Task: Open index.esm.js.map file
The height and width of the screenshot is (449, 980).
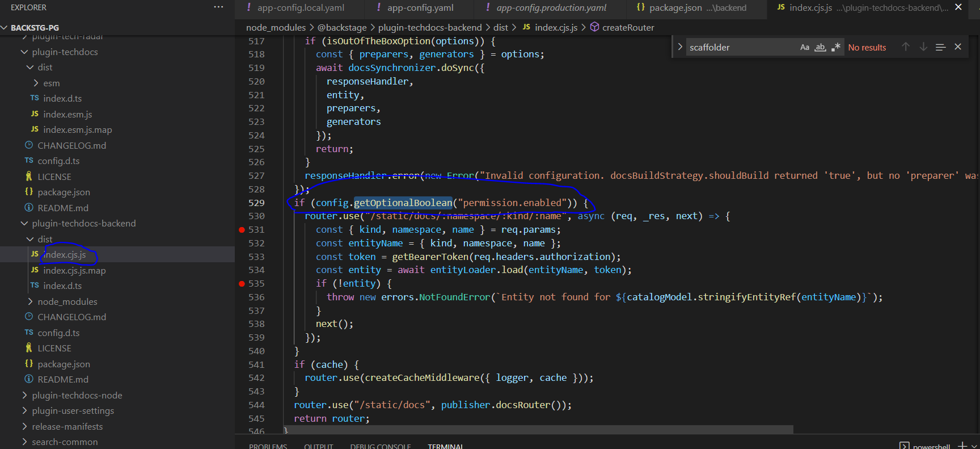Action: (78, 129)
